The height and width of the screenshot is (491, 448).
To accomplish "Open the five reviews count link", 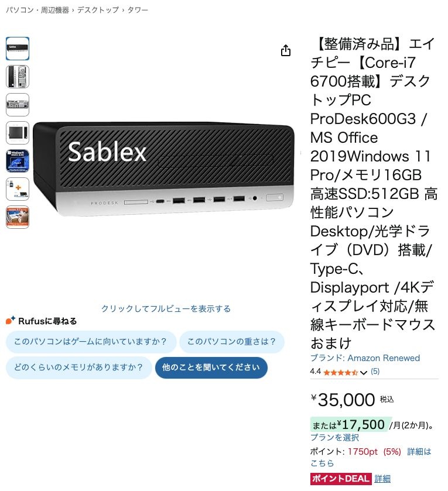I will click(375, 372).
